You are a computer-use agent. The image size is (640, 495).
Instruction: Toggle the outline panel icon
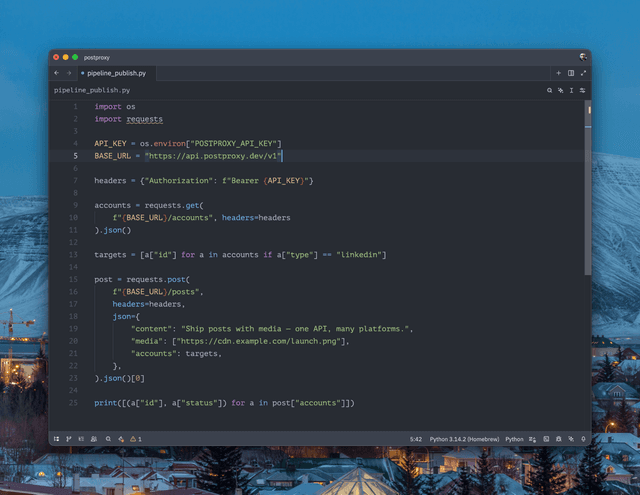pyautogui.click(x=81, y=439)
